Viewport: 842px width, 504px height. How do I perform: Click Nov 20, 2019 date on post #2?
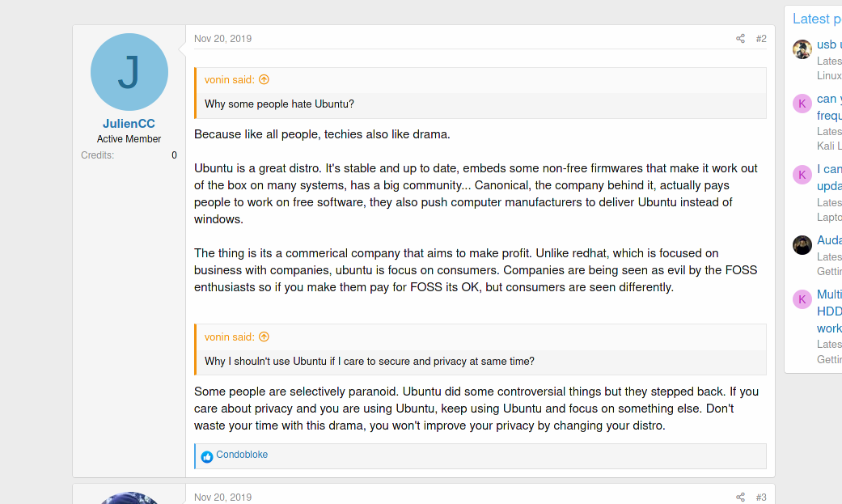pos(223,39)
